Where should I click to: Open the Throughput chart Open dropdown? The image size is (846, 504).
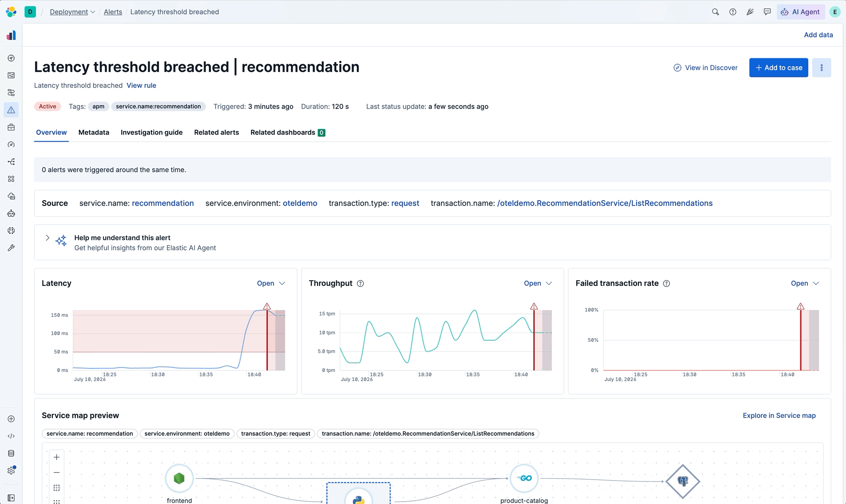pos(538,284)
